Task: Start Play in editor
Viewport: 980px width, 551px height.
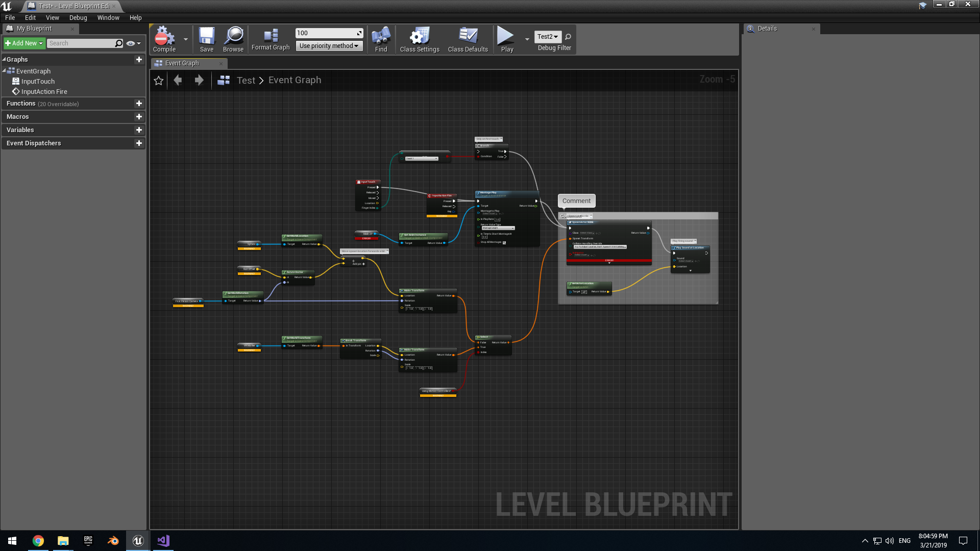Action: (506, 39)
